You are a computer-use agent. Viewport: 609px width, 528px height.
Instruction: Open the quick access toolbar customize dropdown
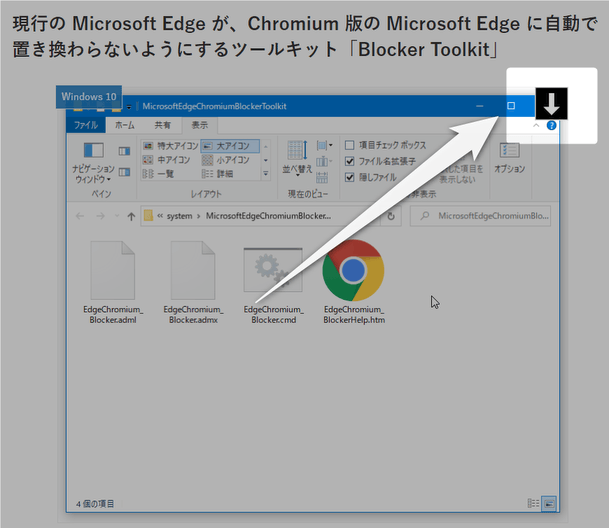coord(129,107)
